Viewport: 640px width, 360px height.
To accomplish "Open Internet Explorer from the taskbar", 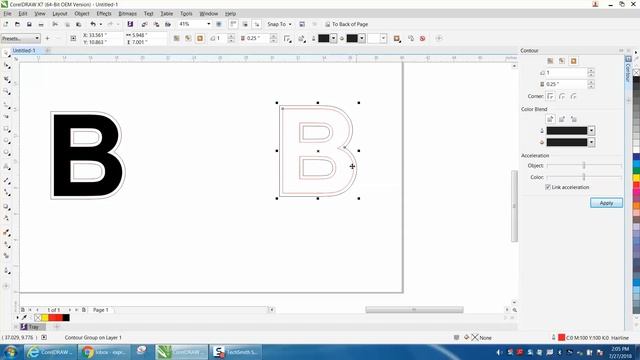I will (50, 352).
